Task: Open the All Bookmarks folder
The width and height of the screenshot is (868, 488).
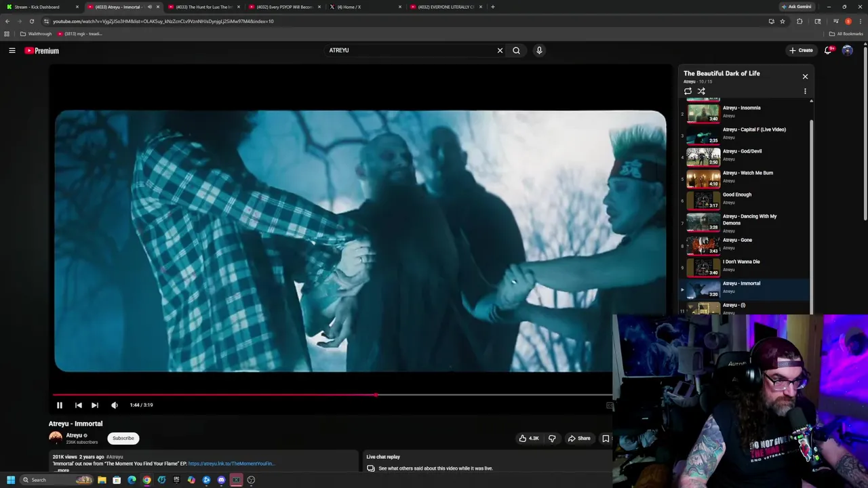Action: pyautogui.click(x=846, y=34)
